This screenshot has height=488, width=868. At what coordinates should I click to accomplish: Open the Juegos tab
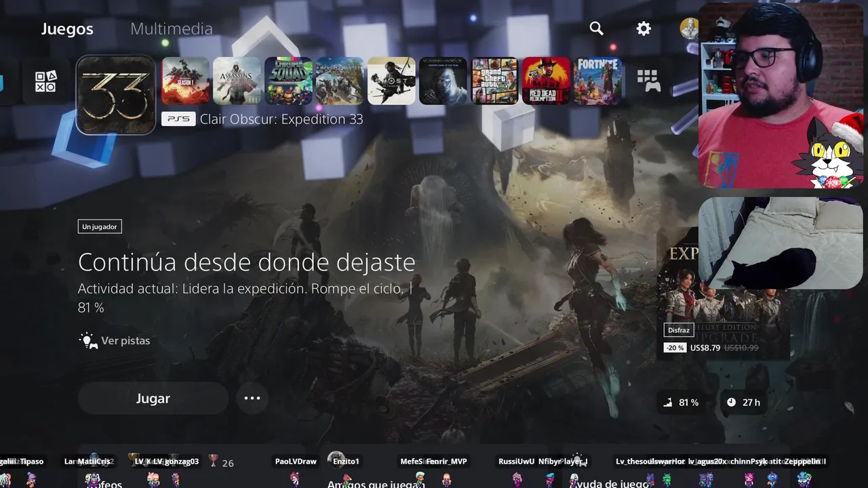tap(67, 28)
